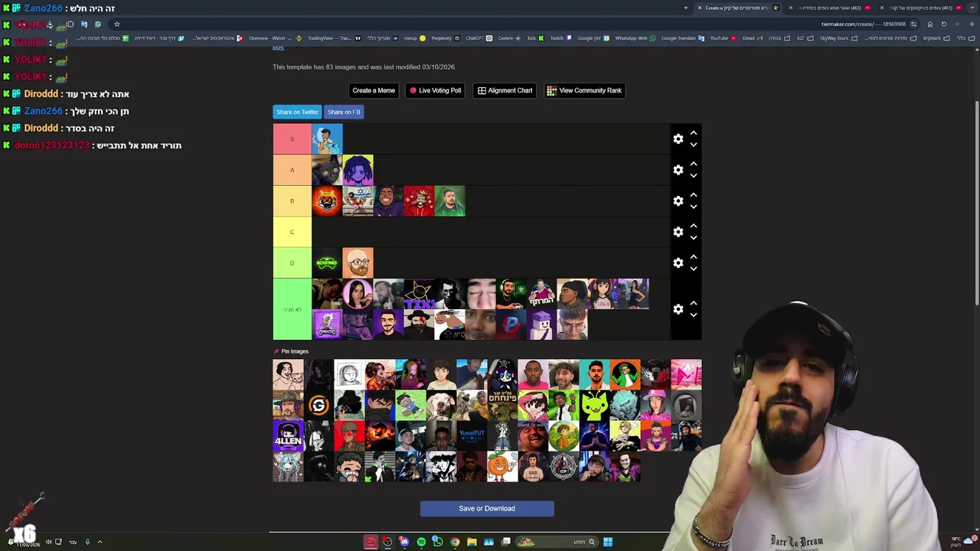Open the Alignment Chart
This screenshot has height=551, width=980.
tap(505, 90)
